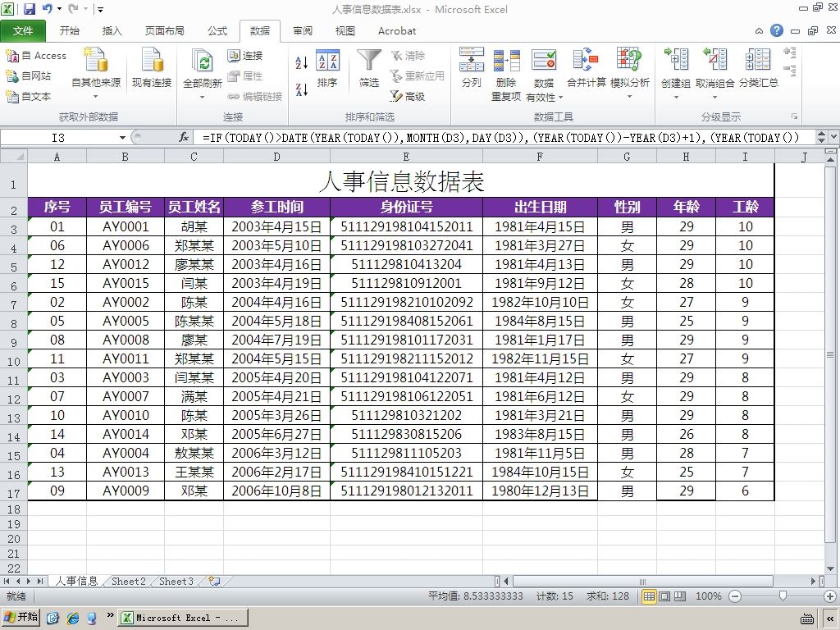The height and width of the screenshot is (630, 840).
Task: Switch to normal view in status bar
Action: pos(649,596)
